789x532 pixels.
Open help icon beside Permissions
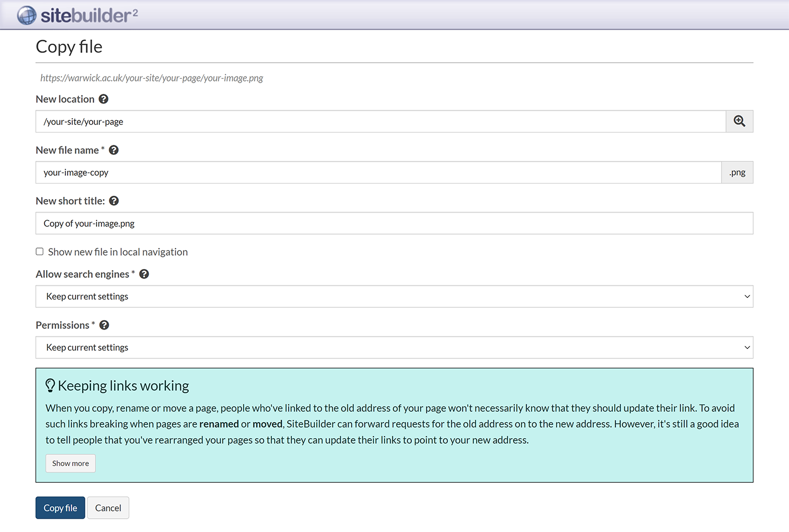[104, 325]
